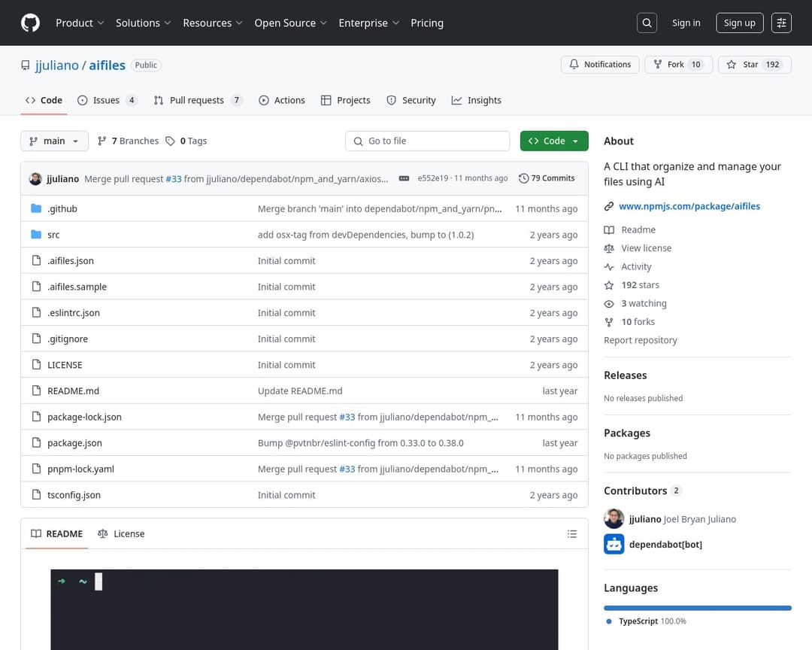Expand the Open Source dropdown

pos(290,23)
